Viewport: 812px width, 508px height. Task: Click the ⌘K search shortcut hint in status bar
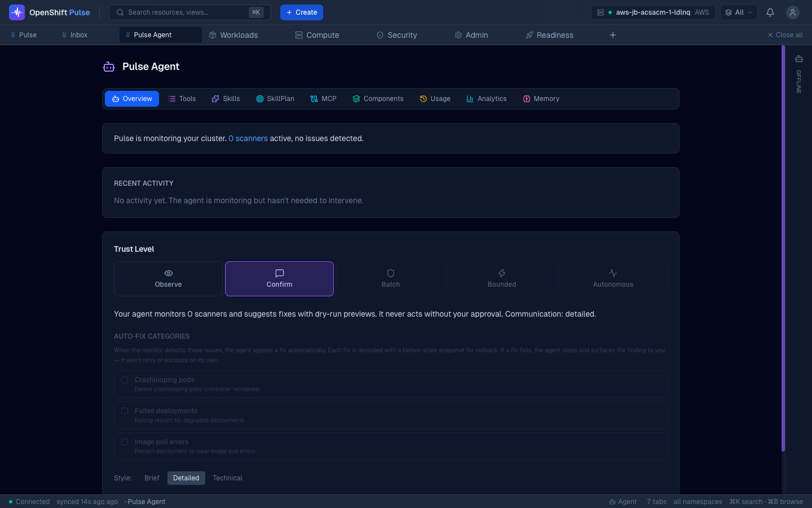(x=745, y=502)
